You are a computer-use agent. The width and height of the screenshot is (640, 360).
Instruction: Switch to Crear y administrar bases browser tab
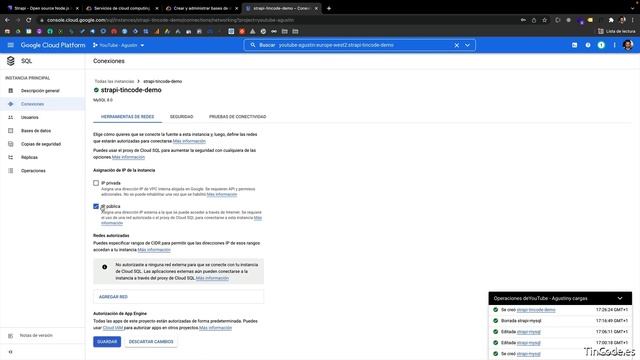pos(201,8)
